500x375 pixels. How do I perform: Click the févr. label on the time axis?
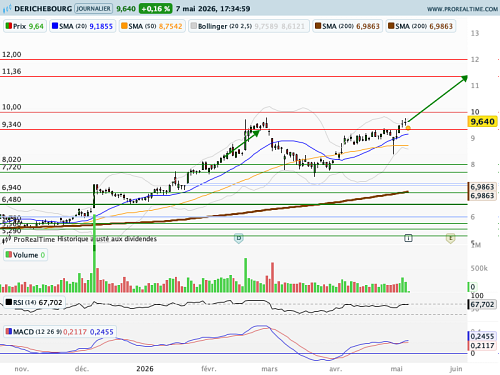pos(209,369)
